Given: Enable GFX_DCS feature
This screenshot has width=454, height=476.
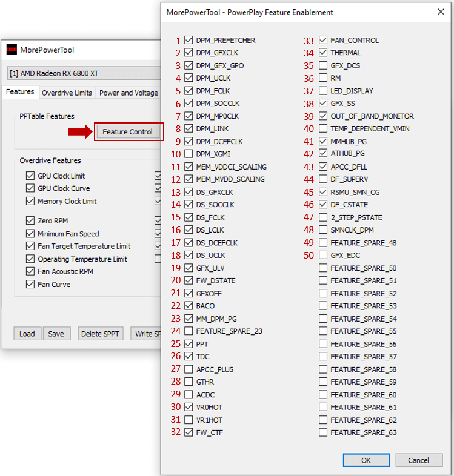Looking at the screenshot, I should 323,65.
